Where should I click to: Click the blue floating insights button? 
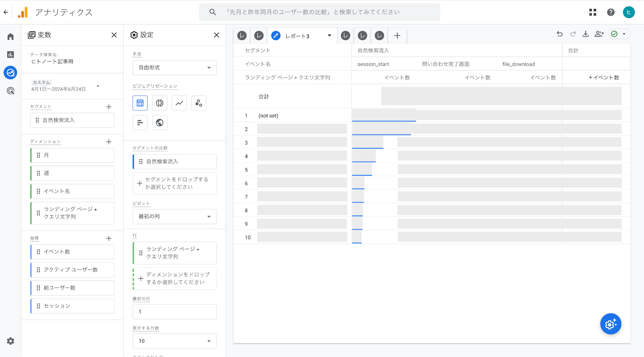coord(611,324)
